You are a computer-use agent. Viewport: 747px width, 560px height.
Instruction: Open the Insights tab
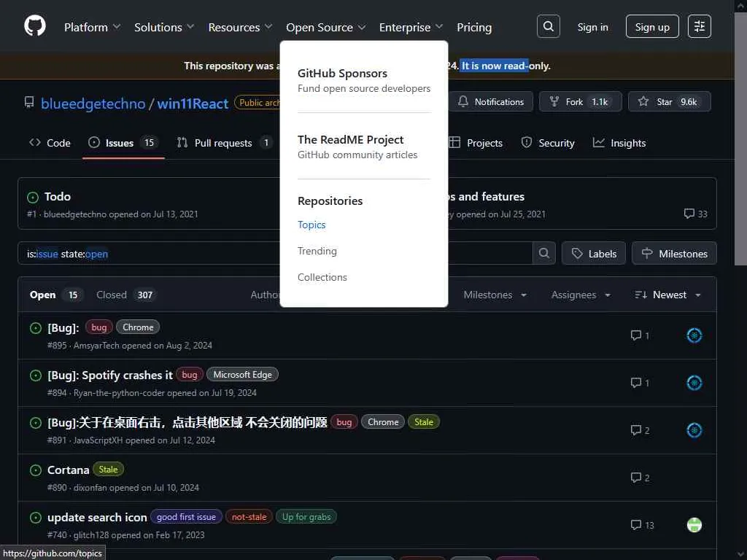(619, 143)
